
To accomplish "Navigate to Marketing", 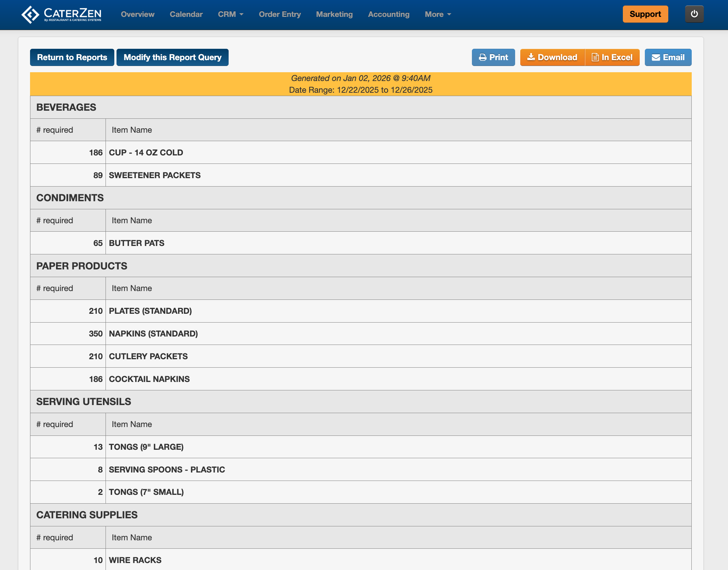I will tap(334, 14).
